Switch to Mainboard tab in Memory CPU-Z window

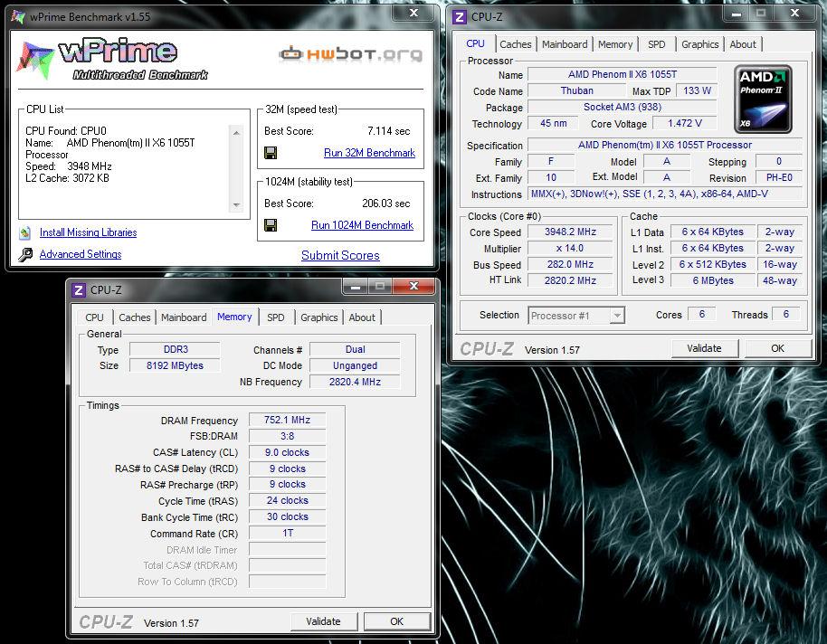click(184, 317)
